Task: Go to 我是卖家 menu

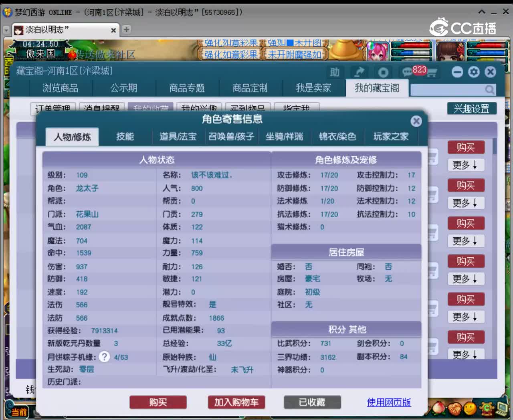Action: 313,88
